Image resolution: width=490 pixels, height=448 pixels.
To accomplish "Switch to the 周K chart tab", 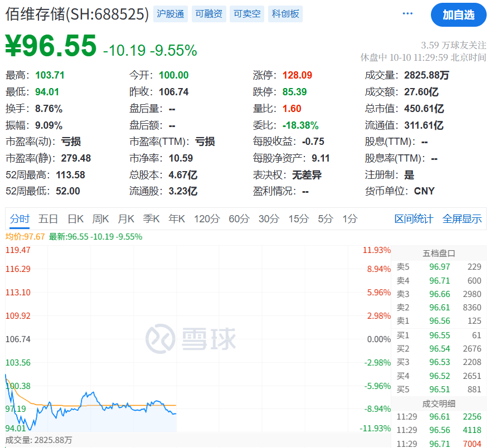I will click(100, 219).
